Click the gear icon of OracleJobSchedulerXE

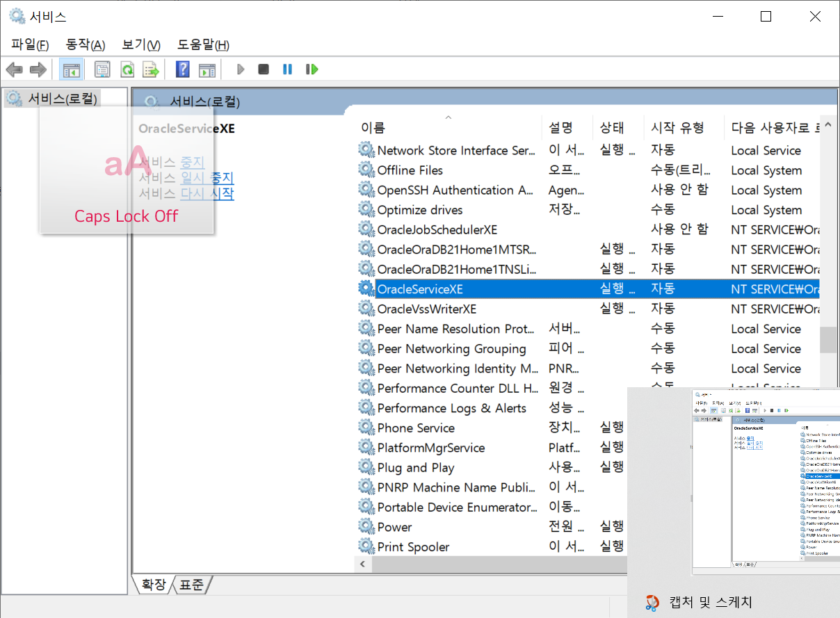[366, 229]
